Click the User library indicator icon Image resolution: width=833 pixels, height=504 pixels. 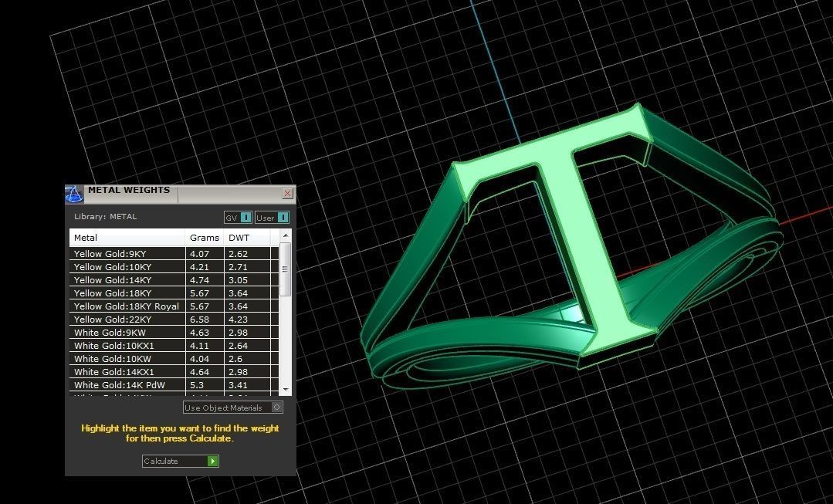click(x=283, y=217)
